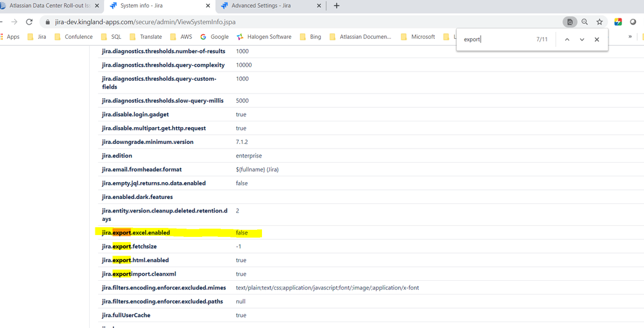Open the Halogen Software bookmark
Screen dimensions: 644x328
pyautogui.click(x=264, y=37)
